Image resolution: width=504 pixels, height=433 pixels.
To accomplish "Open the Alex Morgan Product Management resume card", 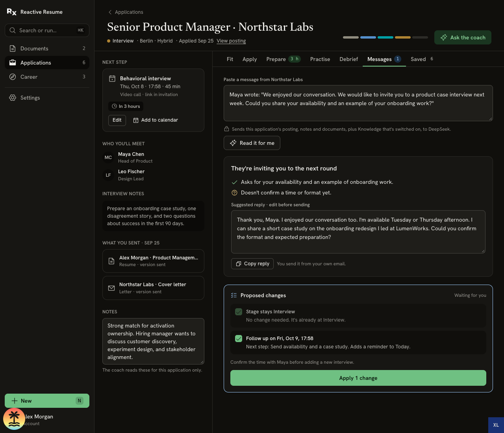I will 153,261.
